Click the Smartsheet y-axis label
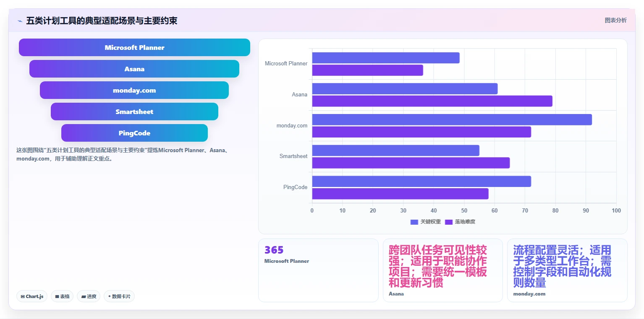Viewport: 644px width, 319px height. point(293,156)
